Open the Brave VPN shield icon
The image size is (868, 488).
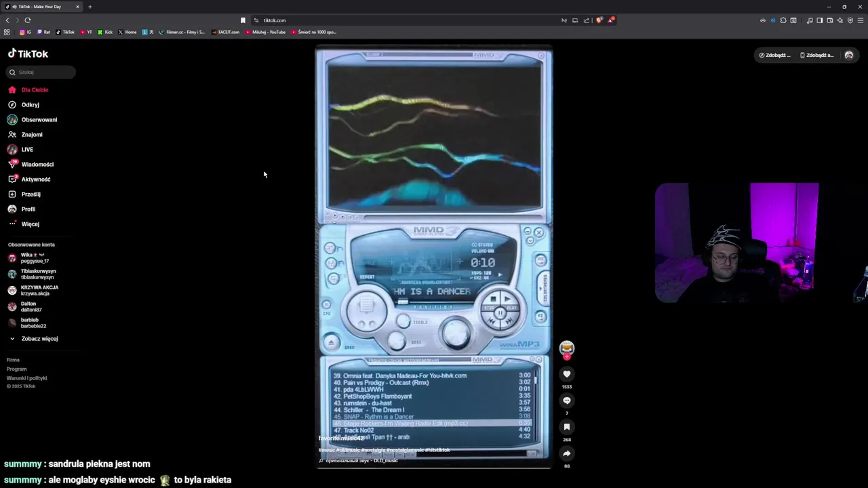pyautogui.click(x=850, y=20)
